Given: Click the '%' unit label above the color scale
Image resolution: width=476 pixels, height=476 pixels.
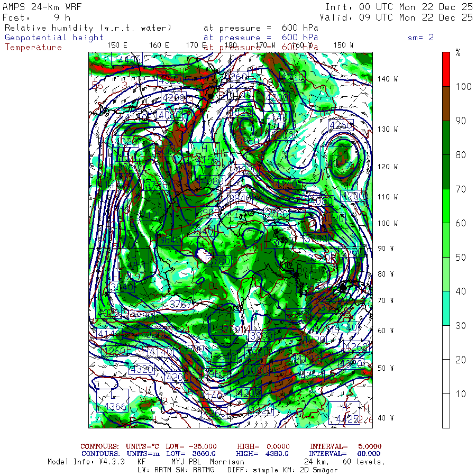Looking at the screenshot, I should 458,52.
